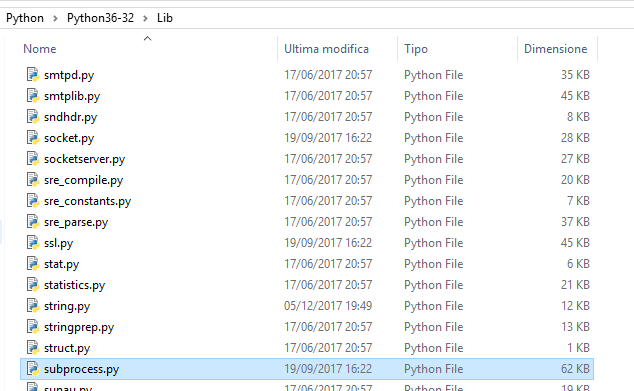Click the 1 KB size of struct.py
This screenshot has width=634, height=391.
pos(578,348)
